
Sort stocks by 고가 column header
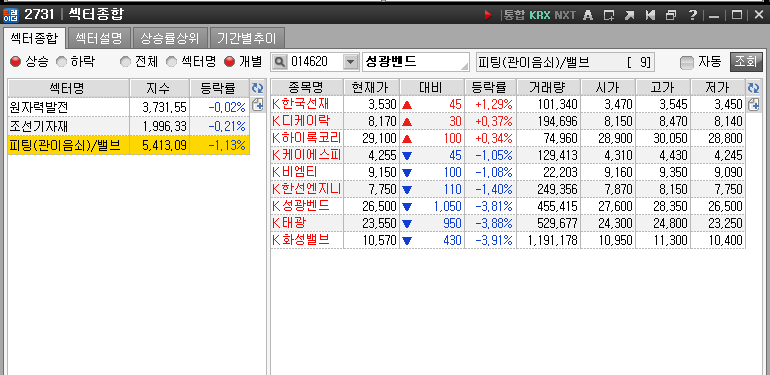(x=663, y=88)
